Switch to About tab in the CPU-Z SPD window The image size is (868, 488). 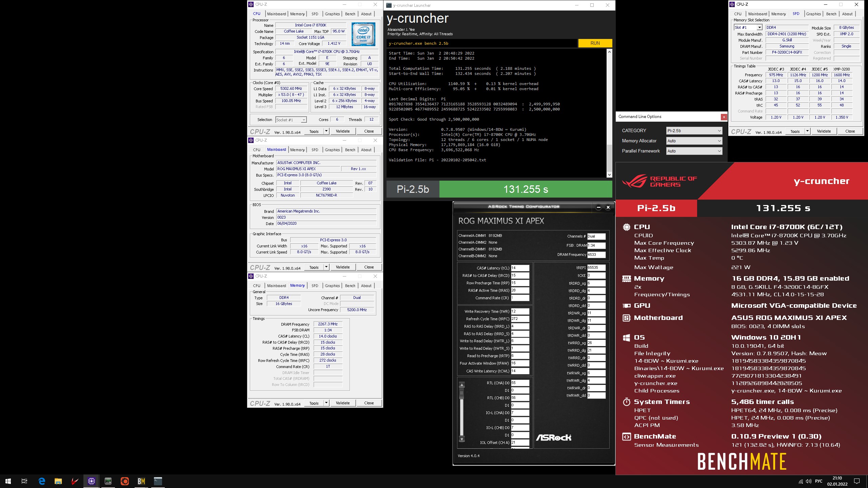click(x=847, y=14)
